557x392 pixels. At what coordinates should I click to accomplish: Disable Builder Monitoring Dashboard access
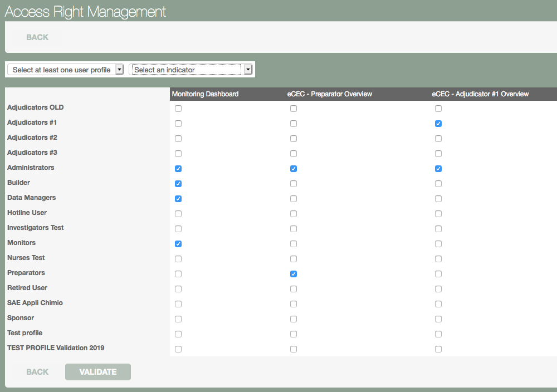coord(178,184)
